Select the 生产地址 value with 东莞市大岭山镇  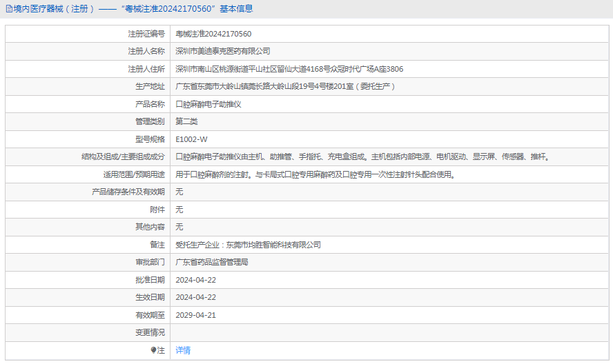[x=285, y=86]
